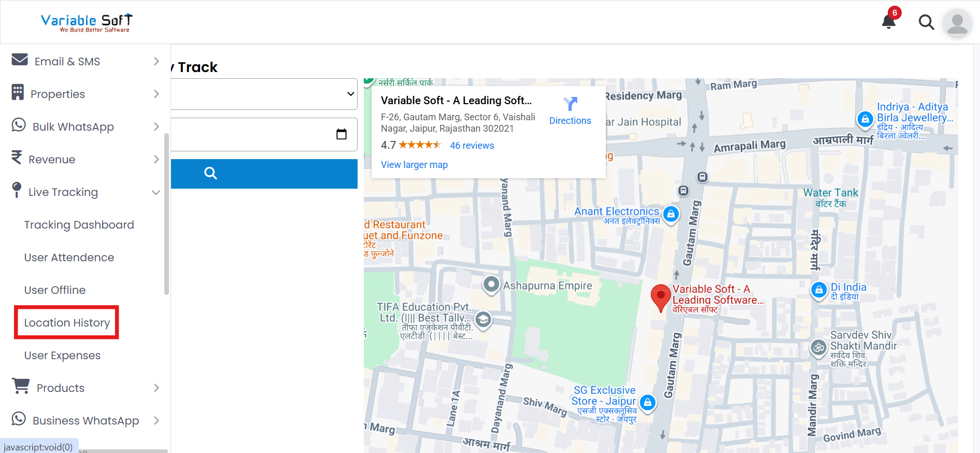Viewport: 980px width, 453px height.
Task: Open the notifications bell icon
Action: (x=889, y=21)
